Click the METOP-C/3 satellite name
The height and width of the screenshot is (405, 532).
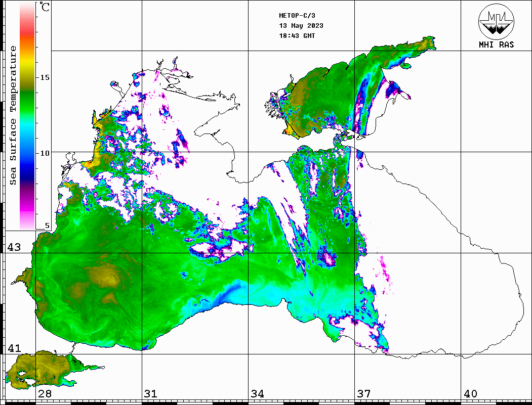pyautogui.click(x=297, y=16)
